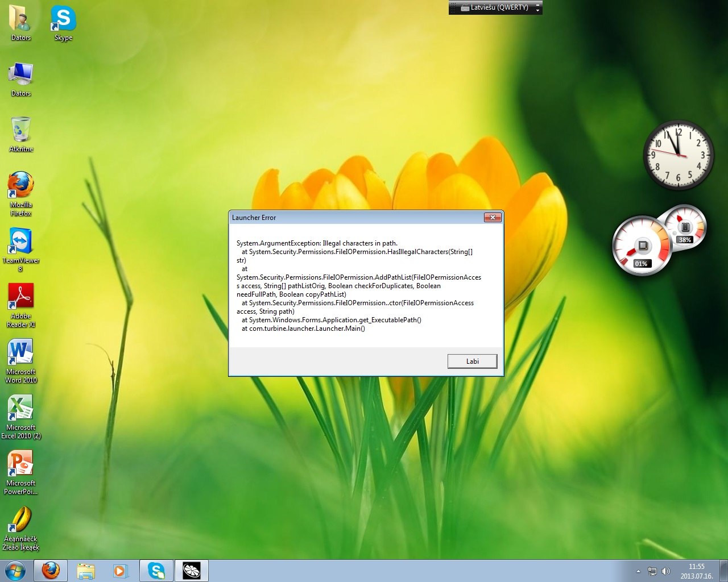The width and height of the screenshot is (728, 582).
Task: Click the Labi button in Launcher Error
Action: (x=472, y=361)
